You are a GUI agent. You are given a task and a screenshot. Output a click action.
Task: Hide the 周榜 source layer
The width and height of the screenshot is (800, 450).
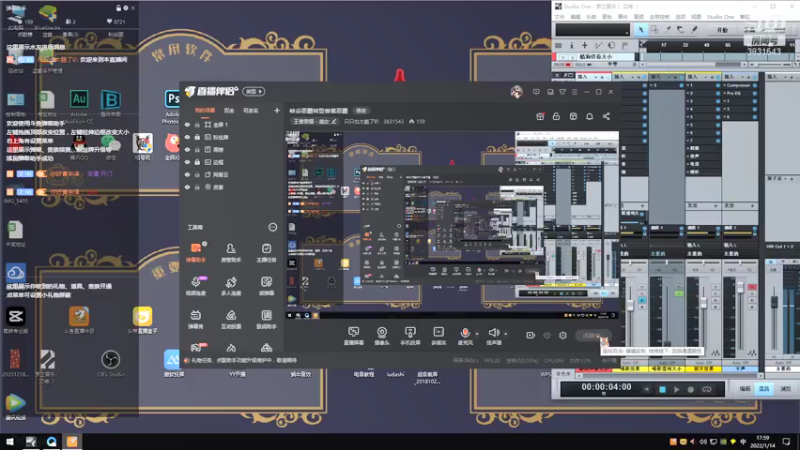(x=187, y=149)
